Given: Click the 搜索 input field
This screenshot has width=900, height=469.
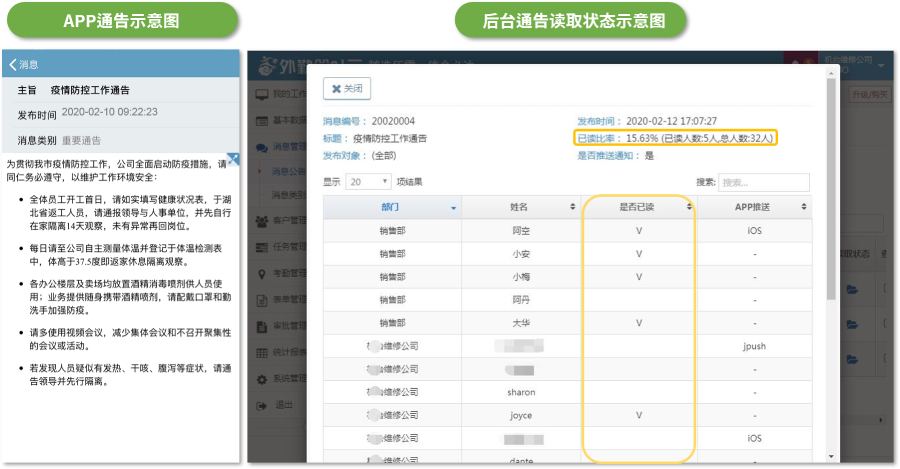Looking at the screenshot, I should tap(764, 183).
